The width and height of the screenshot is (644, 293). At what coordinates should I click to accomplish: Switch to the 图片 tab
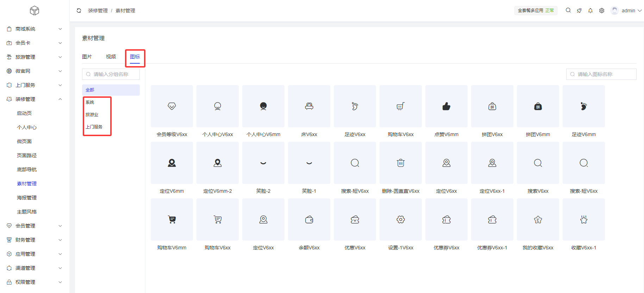(87, 57)
